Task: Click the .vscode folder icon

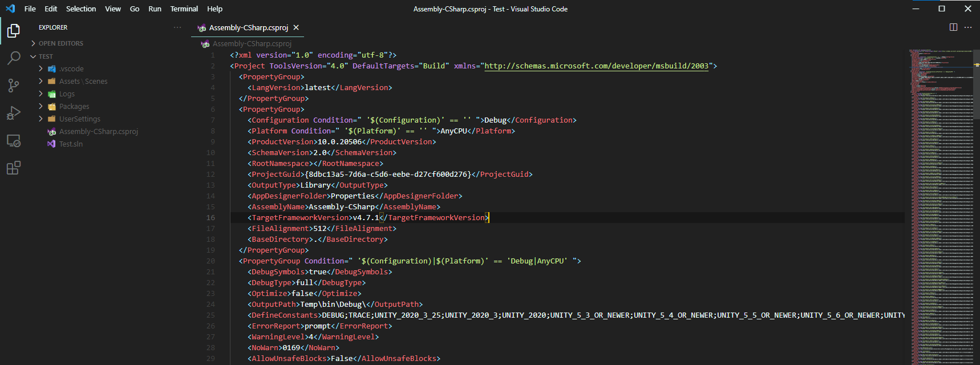Action: 52,68
